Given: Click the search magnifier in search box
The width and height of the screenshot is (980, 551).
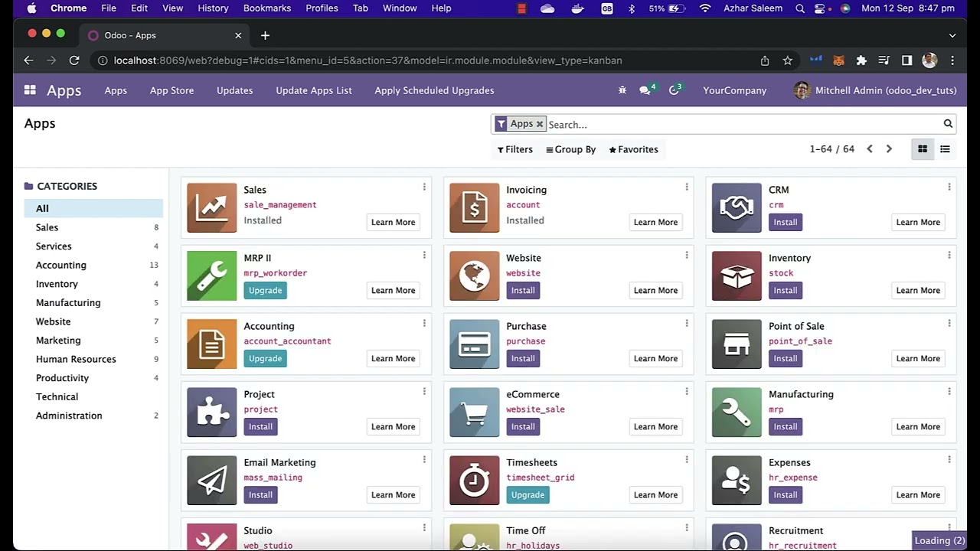Looking at the screenshot, I should pos(948,124).
